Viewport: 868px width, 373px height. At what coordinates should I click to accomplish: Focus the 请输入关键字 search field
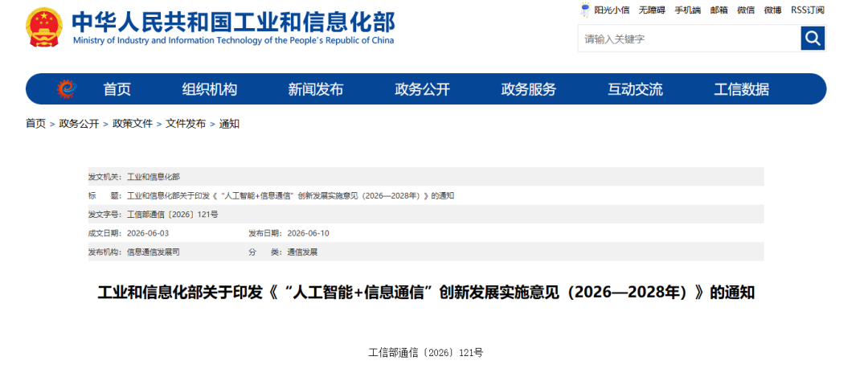[x=690, y=39]
